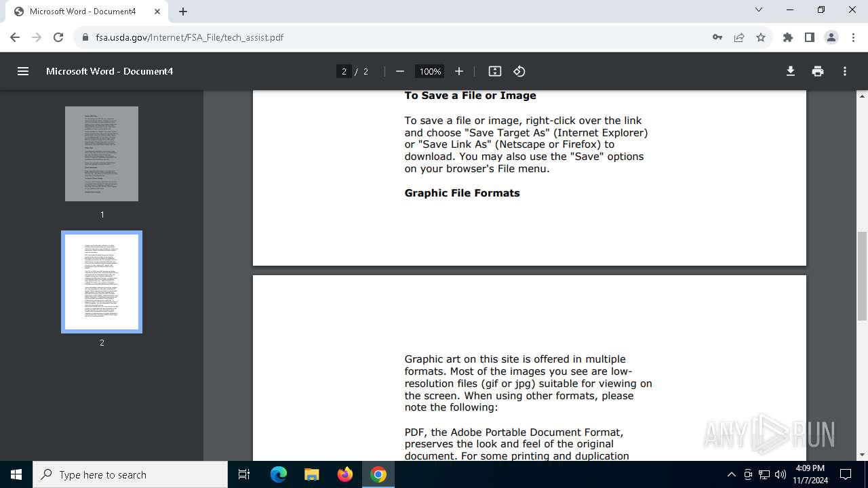Download the PDF file
868x488 pixels.
tap(791, 71)
